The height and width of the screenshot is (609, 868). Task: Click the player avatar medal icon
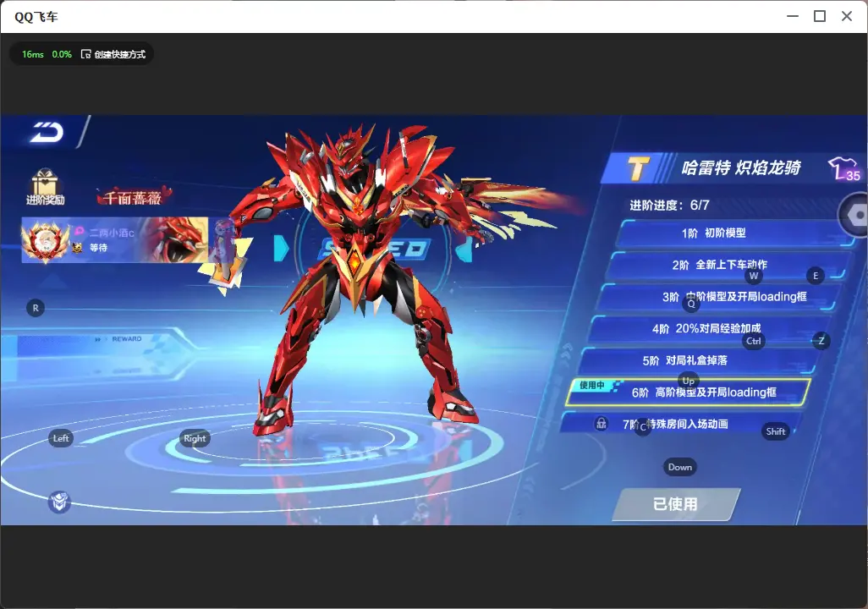[45, 240]
